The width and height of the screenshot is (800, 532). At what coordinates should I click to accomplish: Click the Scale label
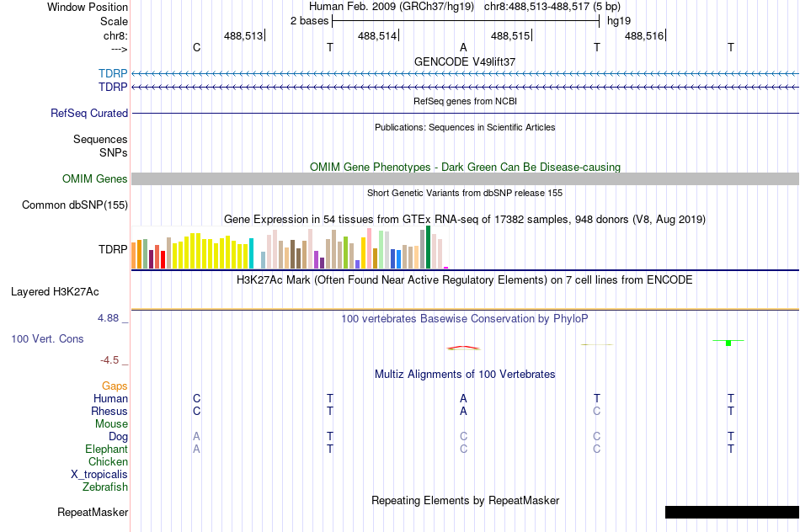pos(114,21)
